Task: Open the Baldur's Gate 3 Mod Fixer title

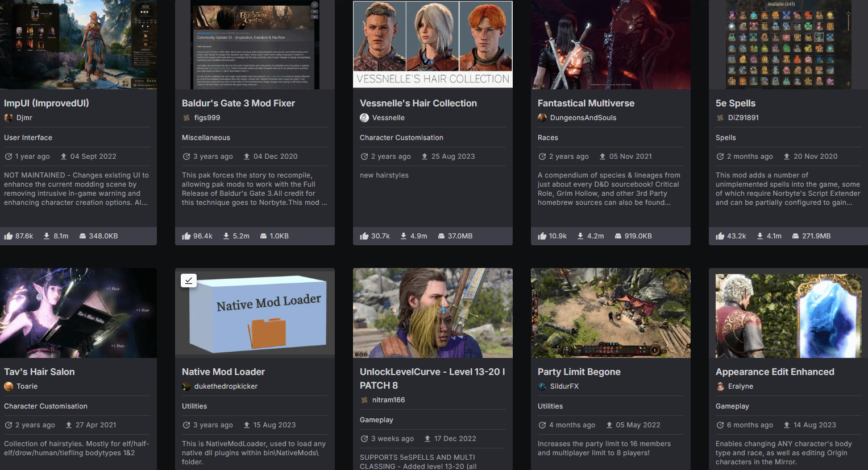Action: tap(238, 103)
